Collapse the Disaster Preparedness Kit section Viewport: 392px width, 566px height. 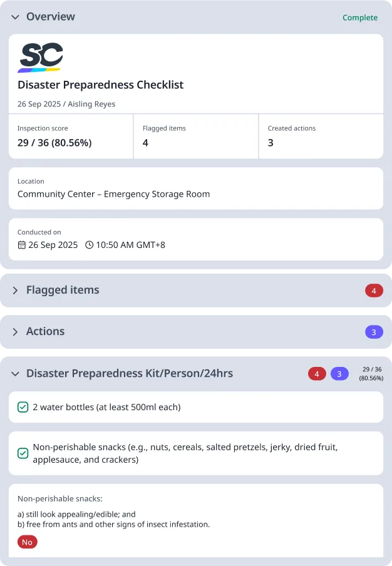(x=15, y=373)
